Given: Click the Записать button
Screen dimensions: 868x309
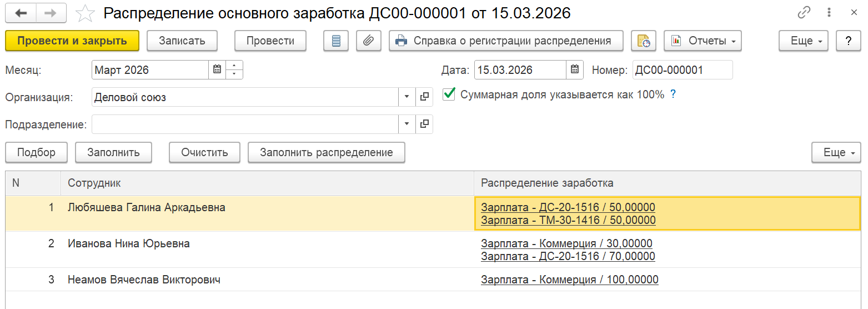Looking at the screenshot, I should click(182, 41).
